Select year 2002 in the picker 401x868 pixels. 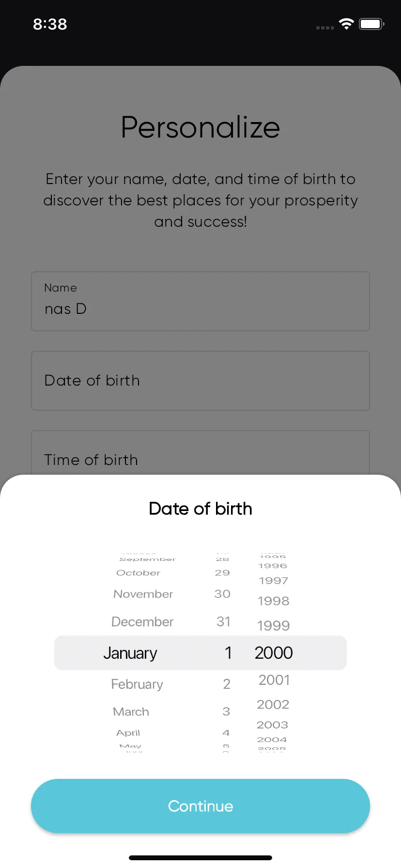tap(273, 704)
